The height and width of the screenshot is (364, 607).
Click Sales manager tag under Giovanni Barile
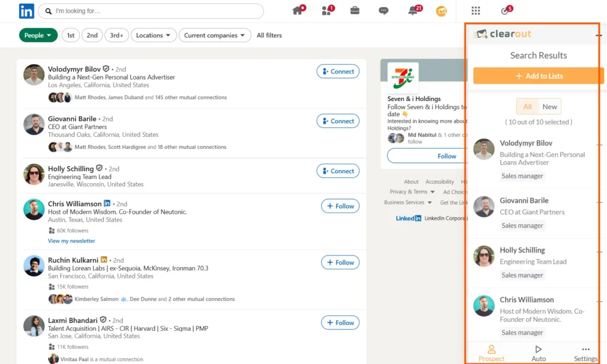[522, 225]
